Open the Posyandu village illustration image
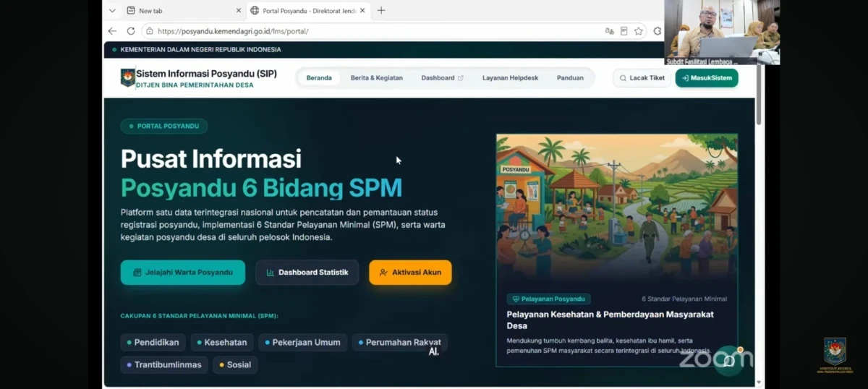Screen dimensions: 868x389 click(x=617, y=208)
